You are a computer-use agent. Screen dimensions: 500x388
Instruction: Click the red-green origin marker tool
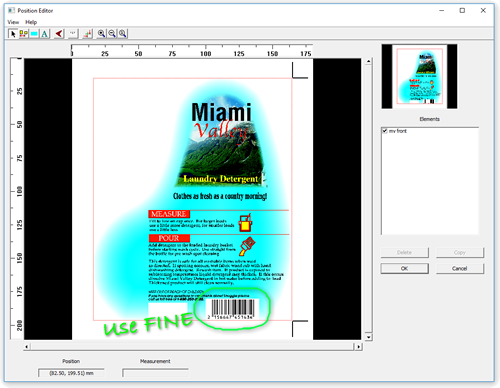(87, 34)
